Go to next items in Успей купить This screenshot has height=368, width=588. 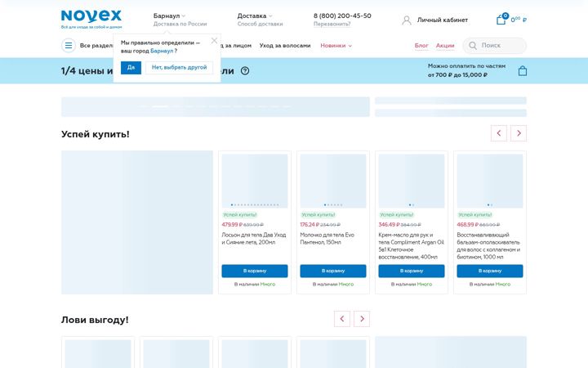pos(519,133)
